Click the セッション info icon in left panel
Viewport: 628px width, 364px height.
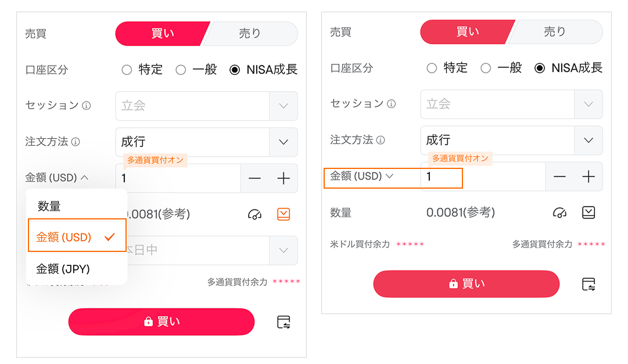point(87,106)
